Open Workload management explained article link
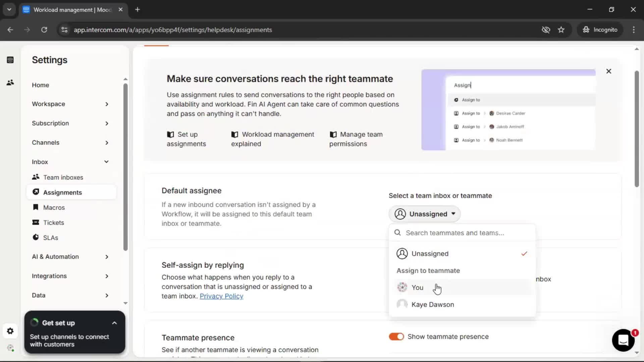The width and height of the screenshot is (644, 362). tap(273, 139)
